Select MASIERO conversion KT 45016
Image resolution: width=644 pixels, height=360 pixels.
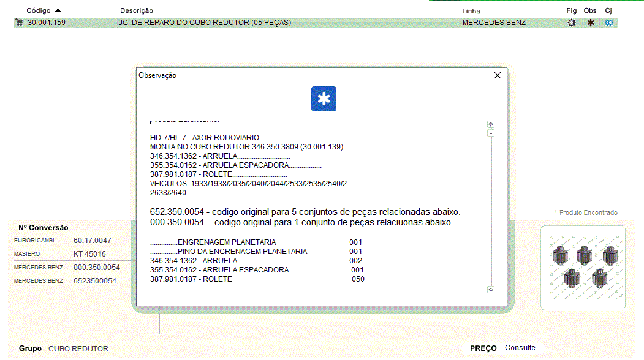pyautogui.click(x=89, y=254)
